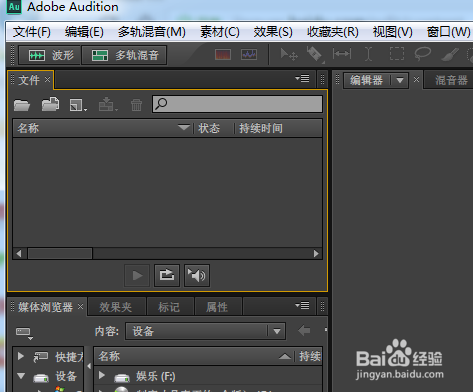Select the 媒体浏览器 tab
The width and height of the screenshot is (473, 392).
coord(45,307)
